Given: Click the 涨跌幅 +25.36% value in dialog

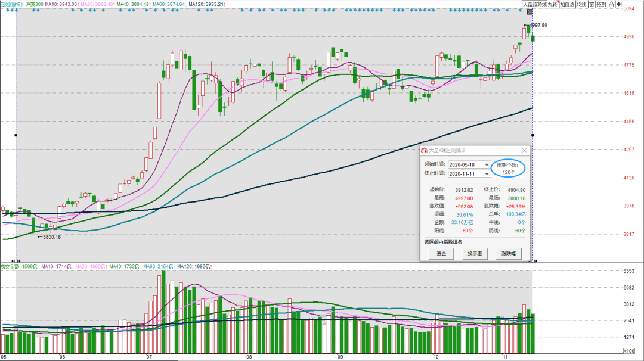Looking at the screenshot, I should (515, 206).
